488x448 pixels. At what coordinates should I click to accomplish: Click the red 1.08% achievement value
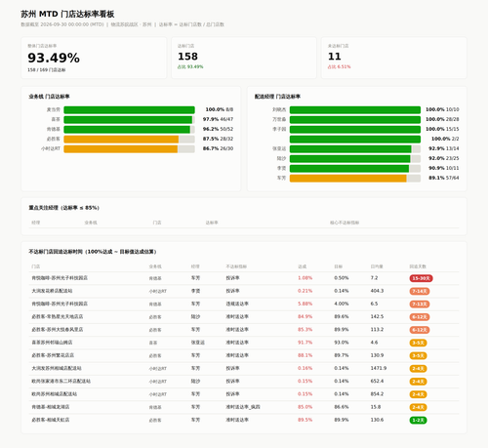point(305,278)
